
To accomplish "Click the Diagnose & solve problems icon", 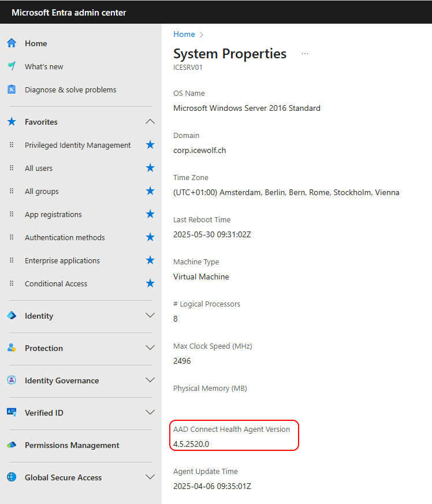I will [x=12, y=89].
